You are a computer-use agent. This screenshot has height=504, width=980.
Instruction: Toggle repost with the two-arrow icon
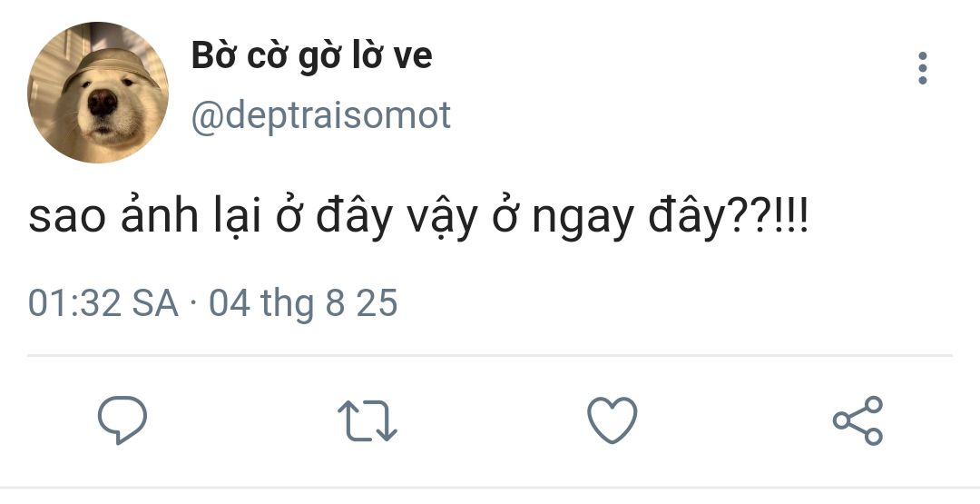click(x=367, y=421)
